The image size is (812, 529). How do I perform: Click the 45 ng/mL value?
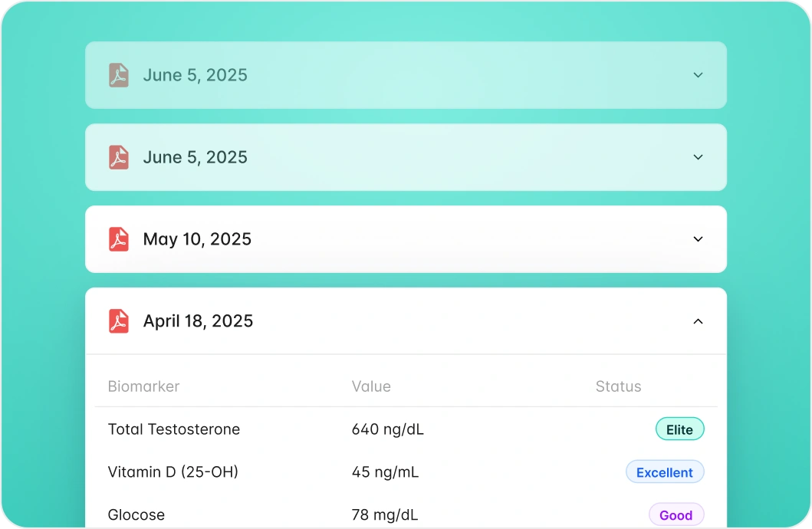coord(385,472)
